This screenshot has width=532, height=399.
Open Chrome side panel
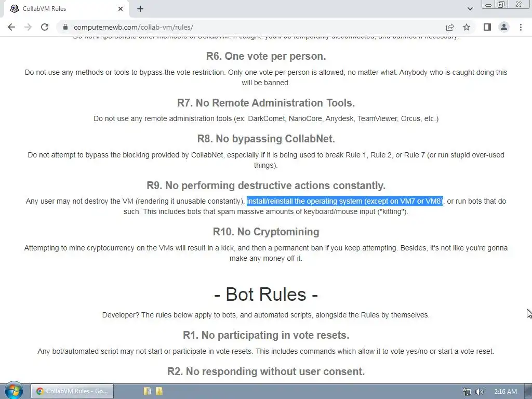click(x=487, y=27)
